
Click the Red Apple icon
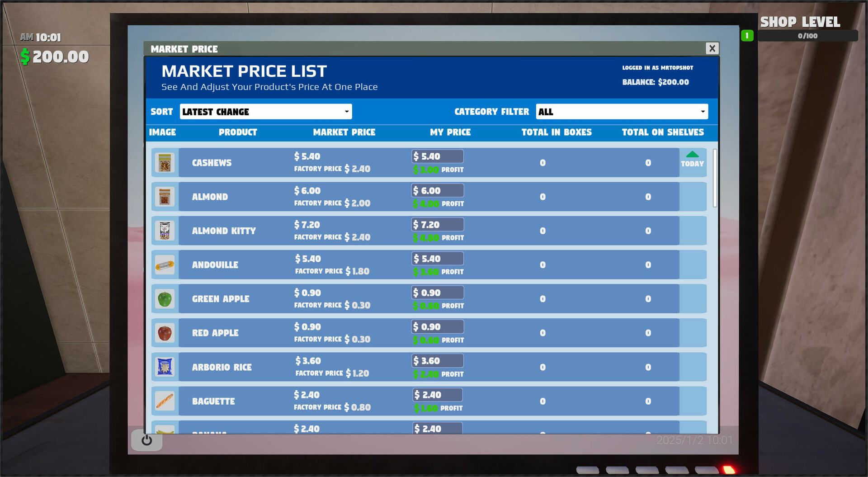pyautogui.click(x=165, y=333)
